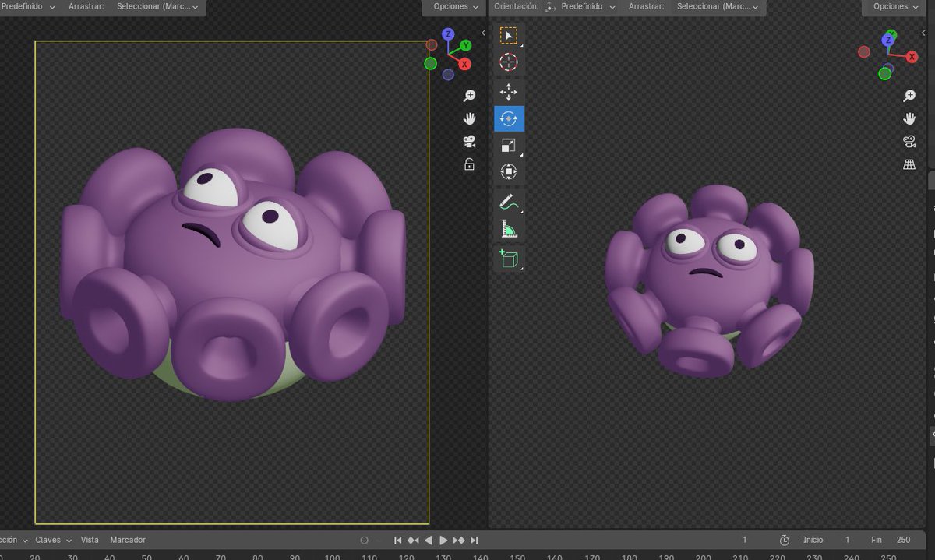Click the highlighted Rotate tool
935x560 pixels.
(509, 119)
